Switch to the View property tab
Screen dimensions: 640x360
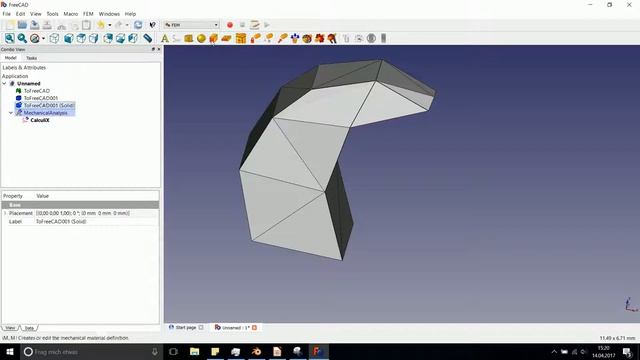coord(10,328)
